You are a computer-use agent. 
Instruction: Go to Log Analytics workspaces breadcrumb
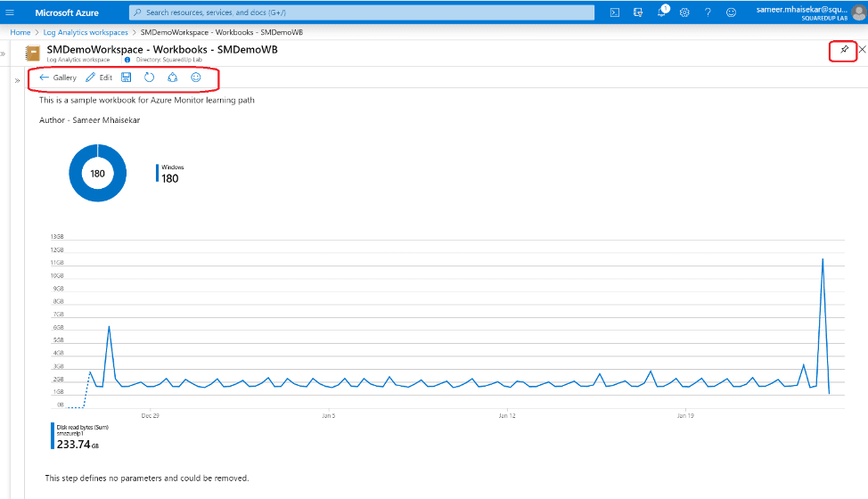86,32
